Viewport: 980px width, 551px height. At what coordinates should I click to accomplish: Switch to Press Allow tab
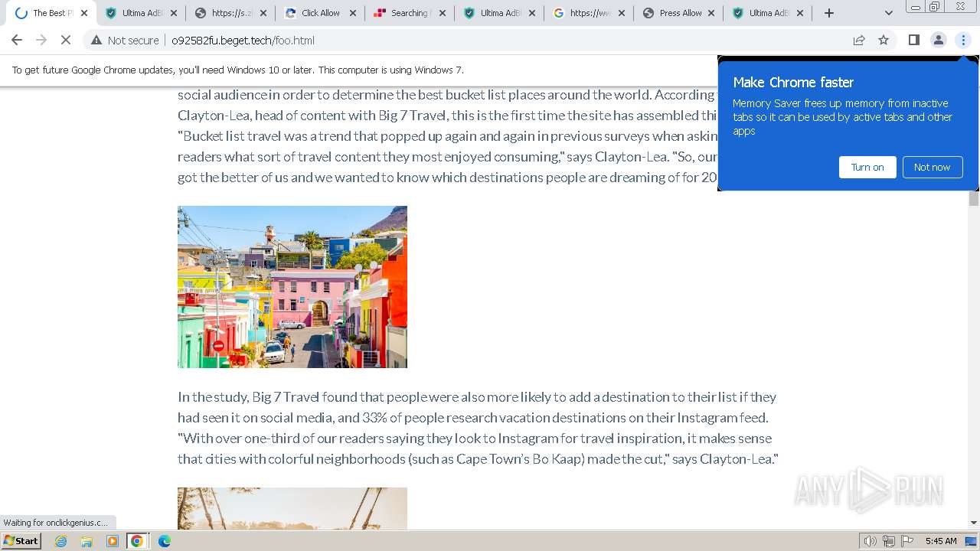coord(679,13)
